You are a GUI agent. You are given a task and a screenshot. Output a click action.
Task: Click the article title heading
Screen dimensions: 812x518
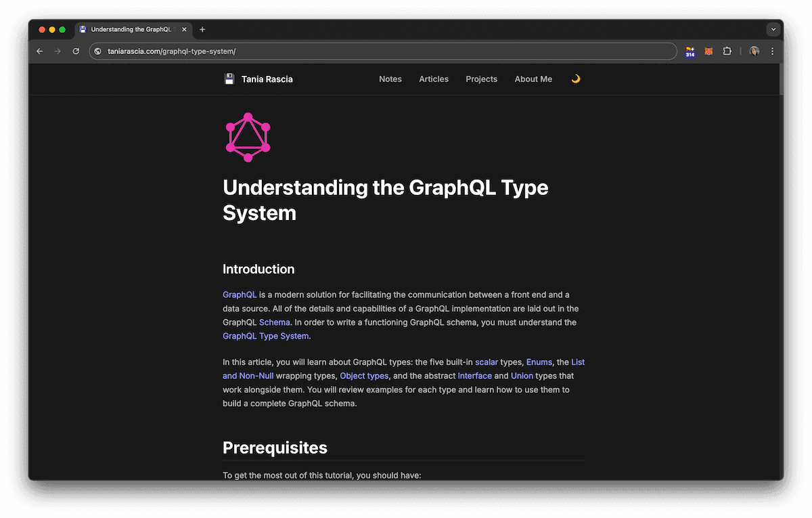coord(386,200)
